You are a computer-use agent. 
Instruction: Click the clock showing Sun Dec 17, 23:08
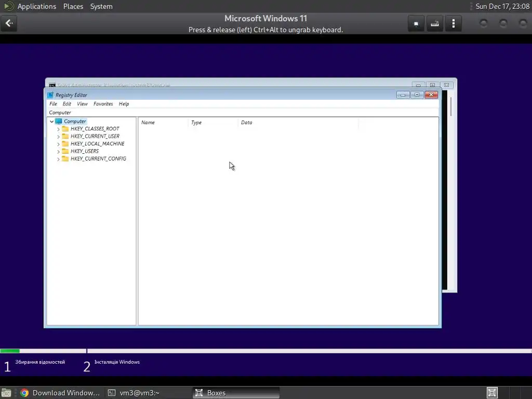[x=502, y=6]
